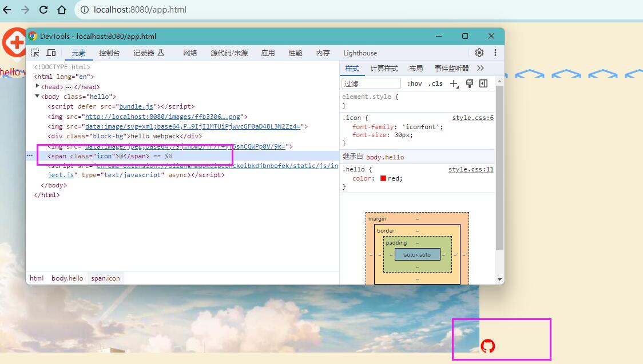Select the span.icon breadcrumb

[105, 278]
